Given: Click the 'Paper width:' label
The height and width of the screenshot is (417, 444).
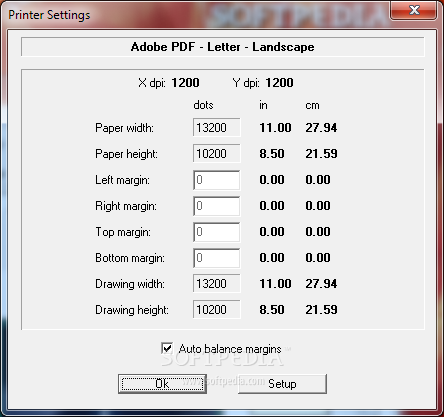Looking at the screenshot, I should [x=125, y=128].
